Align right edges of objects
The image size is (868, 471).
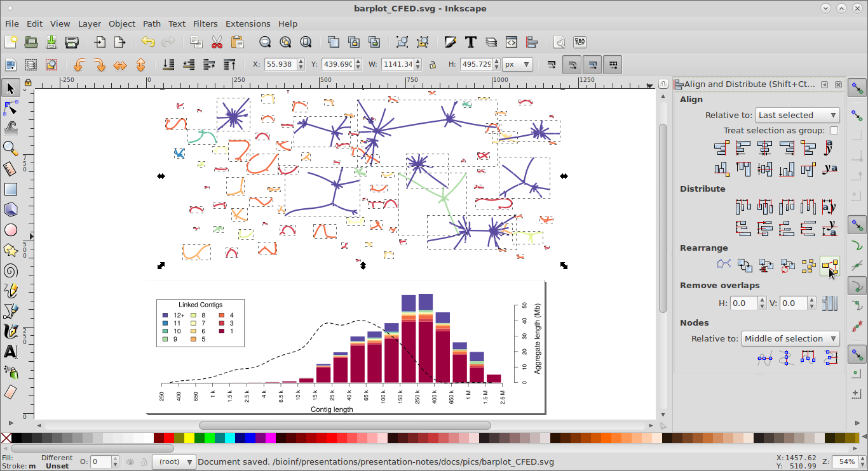coord(786,148)
